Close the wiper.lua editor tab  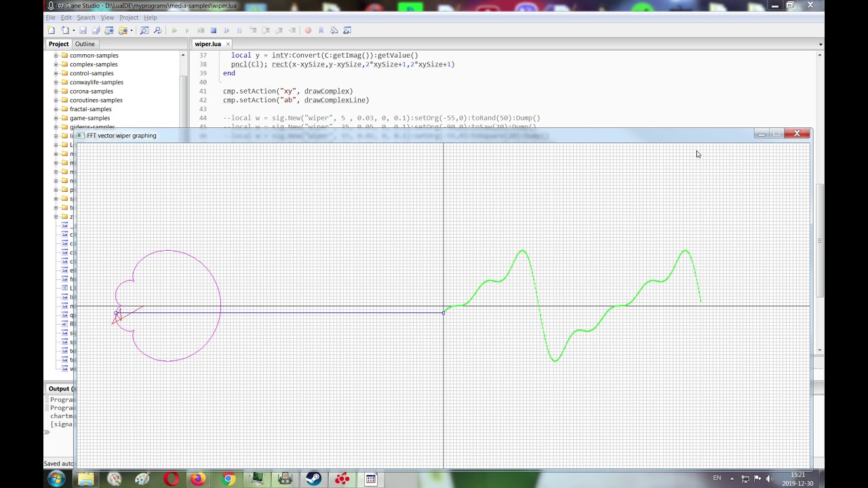coord(229,44)
